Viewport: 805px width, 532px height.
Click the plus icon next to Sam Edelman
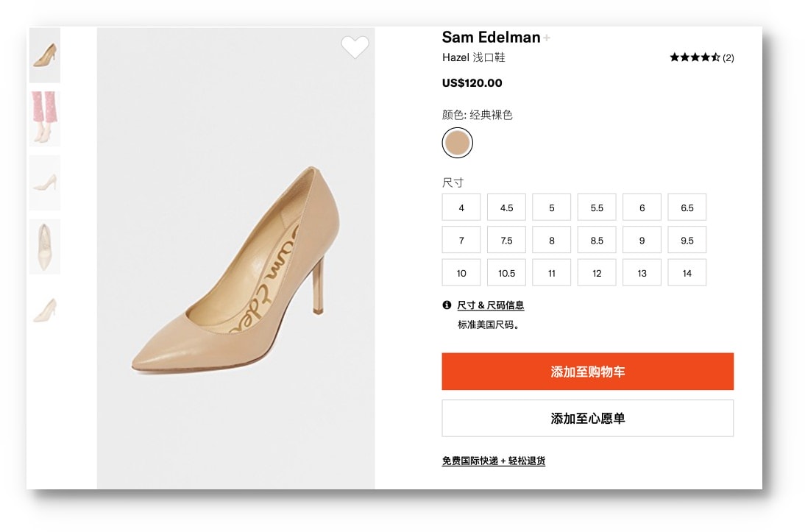tap(547, 38)
